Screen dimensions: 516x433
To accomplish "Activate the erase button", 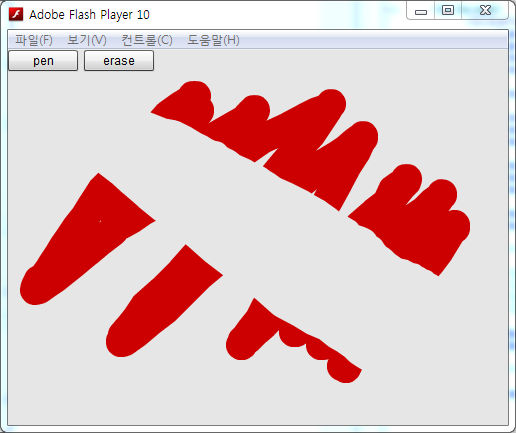I will point(119,61).
